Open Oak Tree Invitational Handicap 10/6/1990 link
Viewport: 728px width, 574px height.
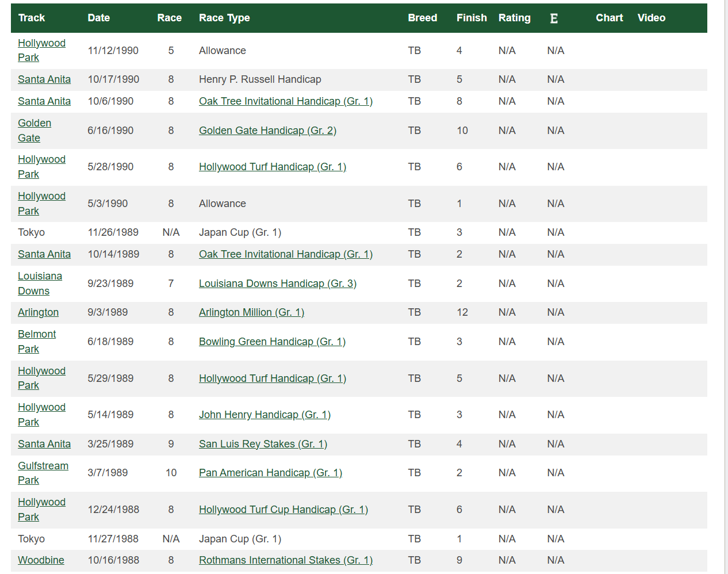pos(286,101)
